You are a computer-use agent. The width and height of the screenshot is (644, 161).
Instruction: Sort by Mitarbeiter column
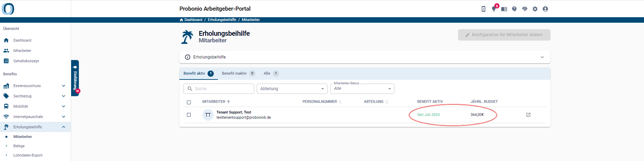click(x=216, y=102)
